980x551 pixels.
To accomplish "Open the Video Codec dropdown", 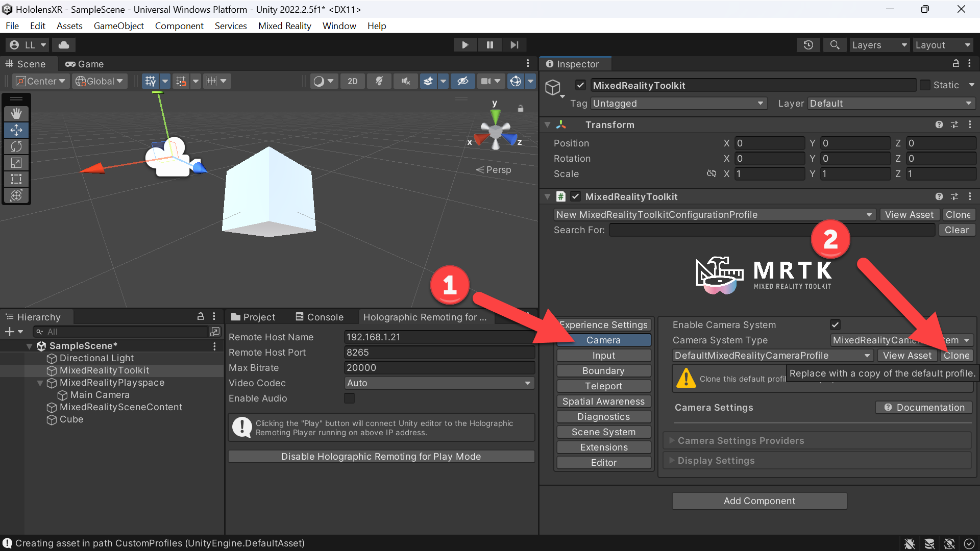I will [x=439, y=383].
